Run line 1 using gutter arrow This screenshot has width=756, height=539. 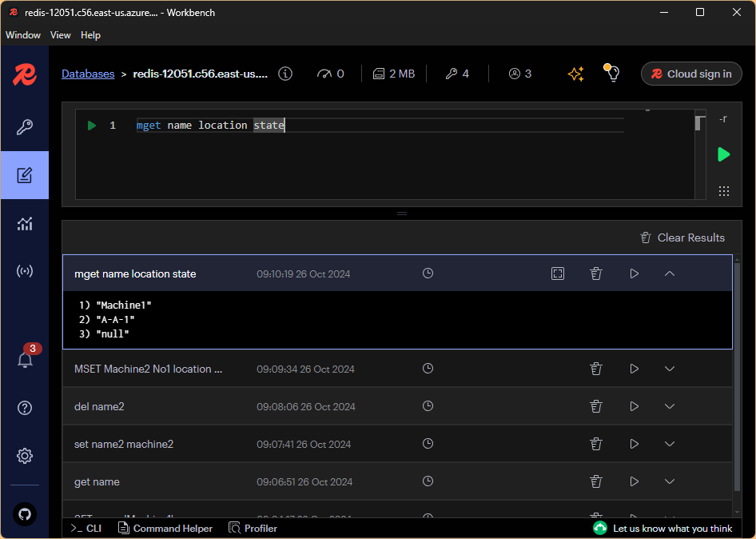[92, 126]
